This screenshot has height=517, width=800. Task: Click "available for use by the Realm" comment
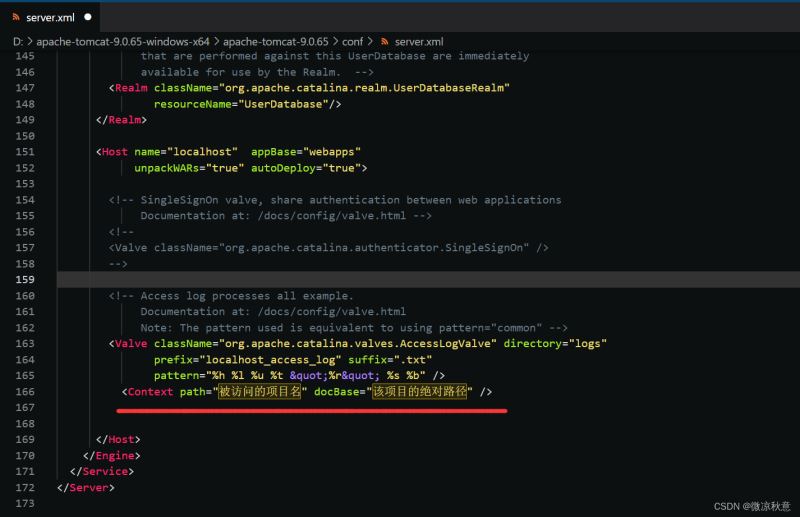[257, 72]
